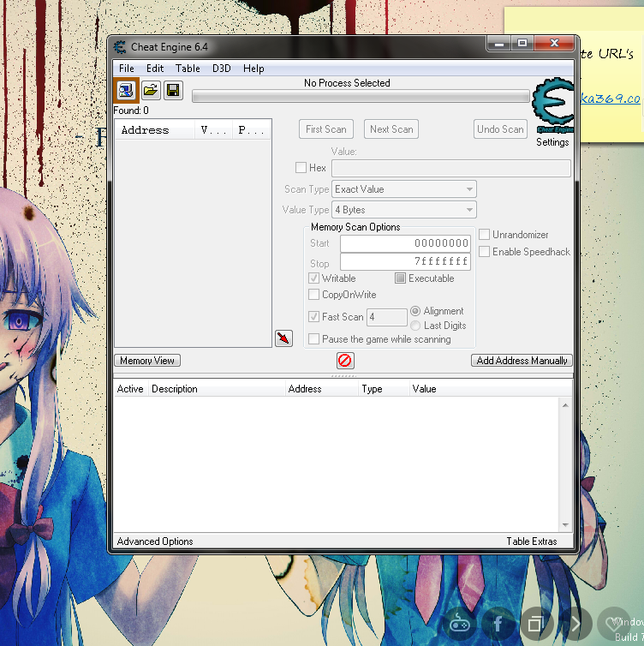Open the process list icon

127,90
